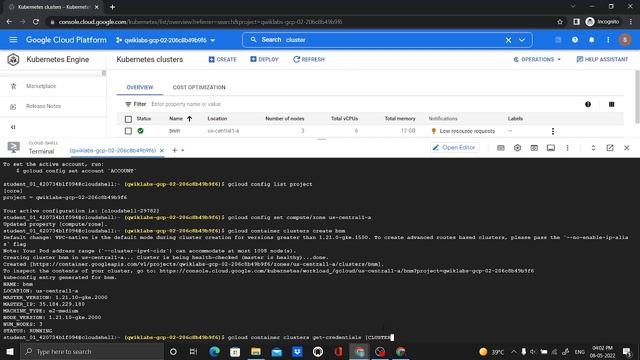Open cluster bnm link
The image size is (640, 360).
click(x=174, y=131)
